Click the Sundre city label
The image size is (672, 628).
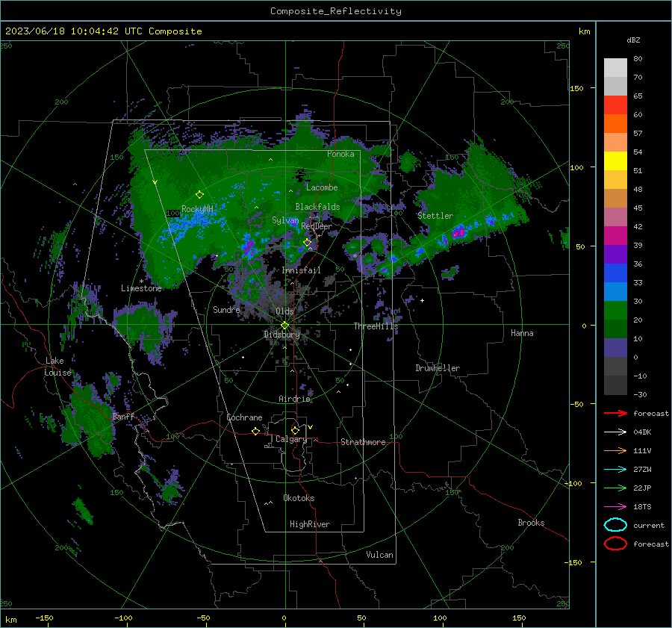(226, 309)
